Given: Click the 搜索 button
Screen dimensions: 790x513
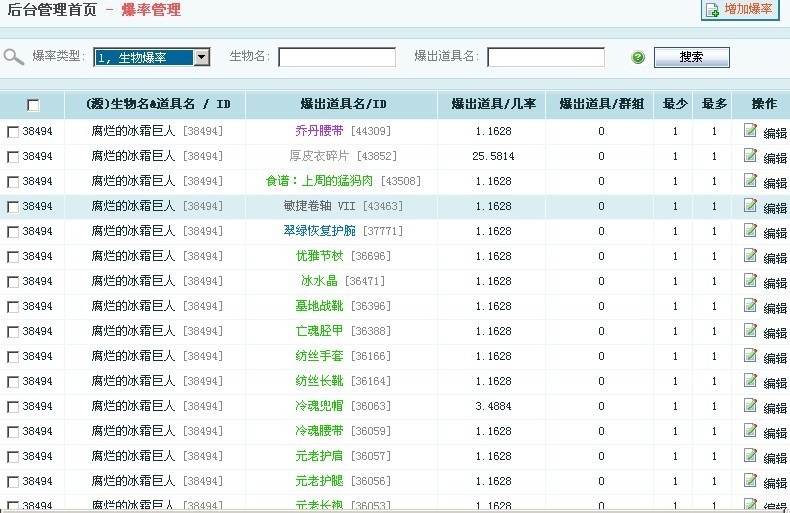Looking at the screenshot, I should [691, 57].
